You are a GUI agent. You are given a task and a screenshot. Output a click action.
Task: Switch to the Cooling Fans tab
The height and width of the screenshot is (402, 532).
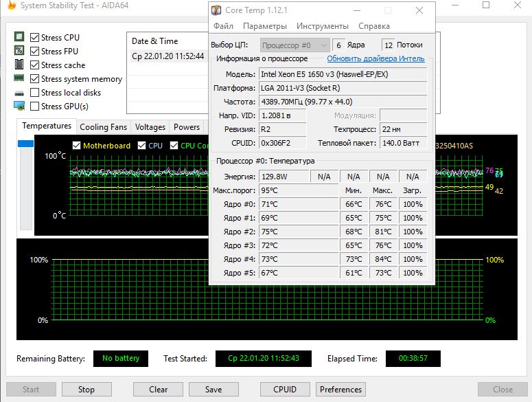(x=104, y=127)
